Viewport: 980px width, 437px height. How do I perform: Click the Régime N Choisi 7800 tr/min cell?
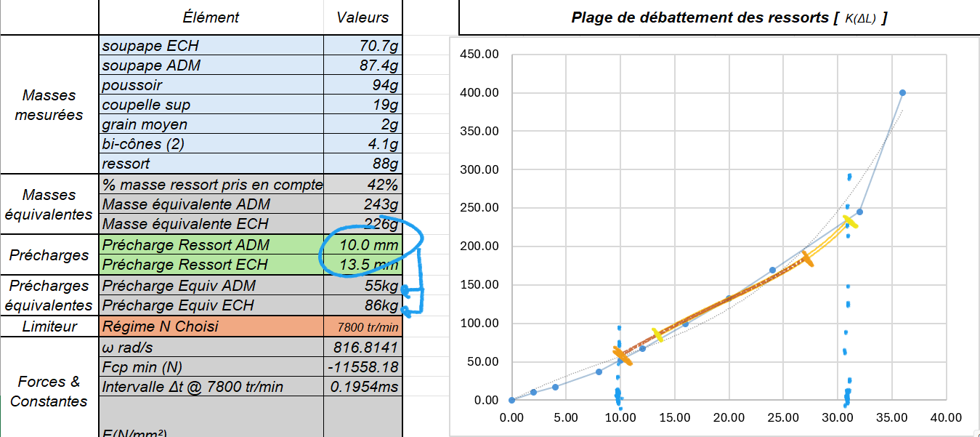pyautogui.click(x=363, y=326)
